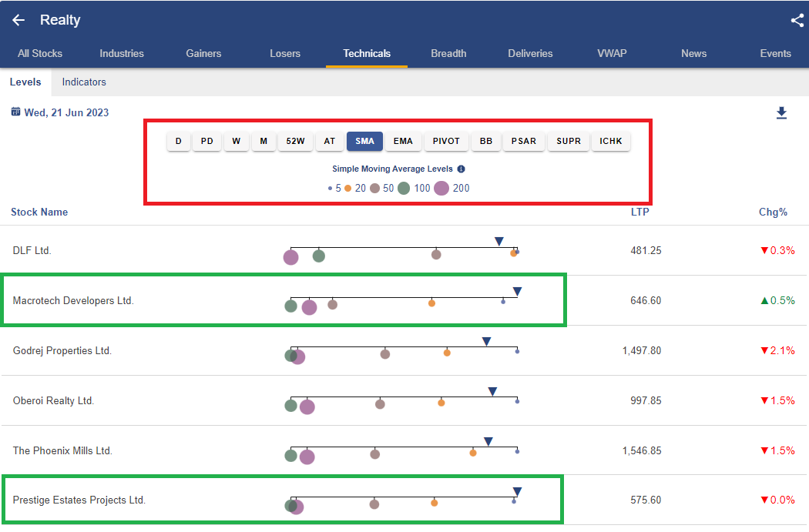The width and height of the screenshot is (809, 532).
Task: Open Oberoi Realty Ltd. stock
Action: 54,400
